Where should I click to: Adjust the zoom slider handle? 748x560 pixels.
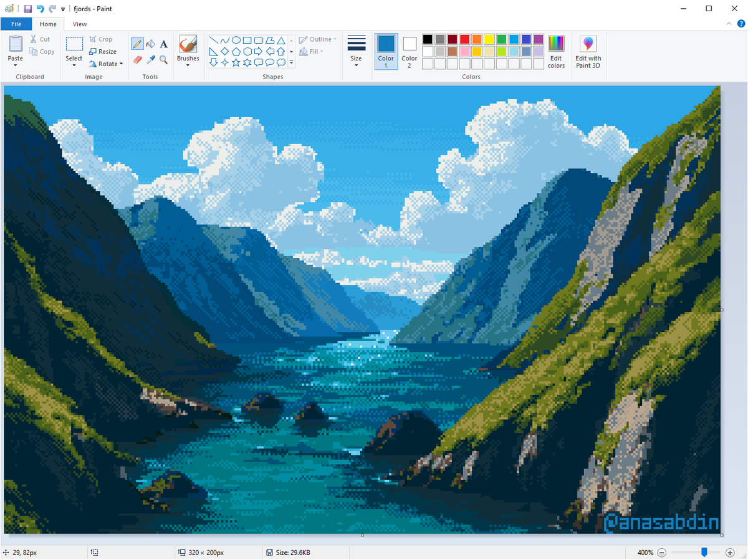(704, 552)
